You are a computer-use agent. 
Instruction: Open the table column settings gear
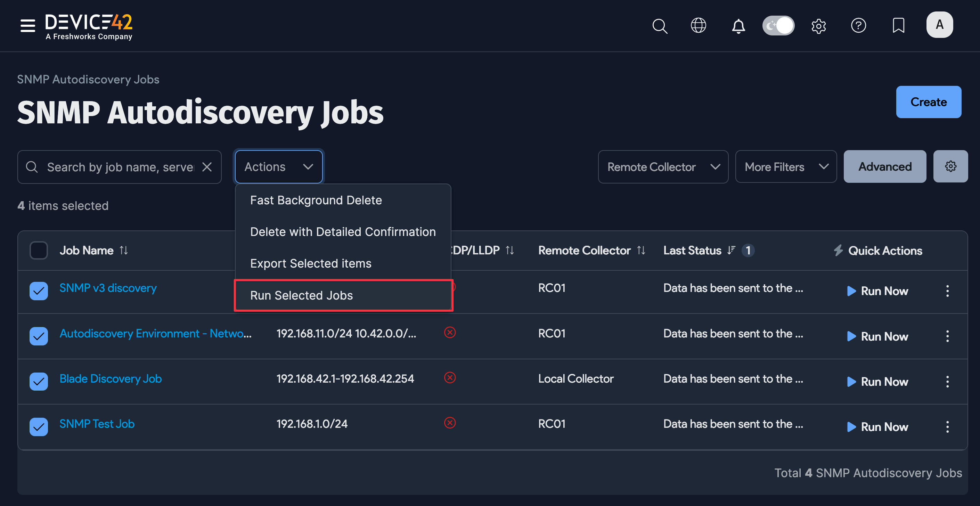(x=951, y=166)
